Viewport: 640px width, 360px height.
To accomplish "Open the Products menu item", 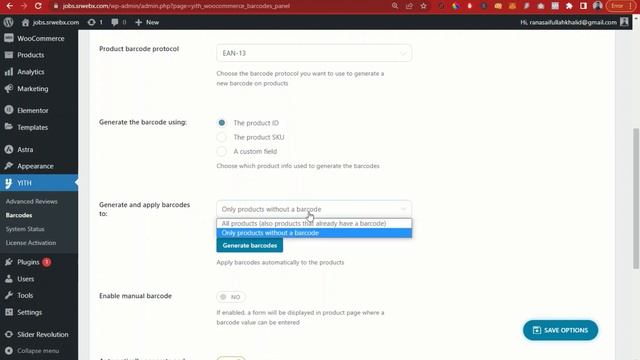I will (39, 55).
